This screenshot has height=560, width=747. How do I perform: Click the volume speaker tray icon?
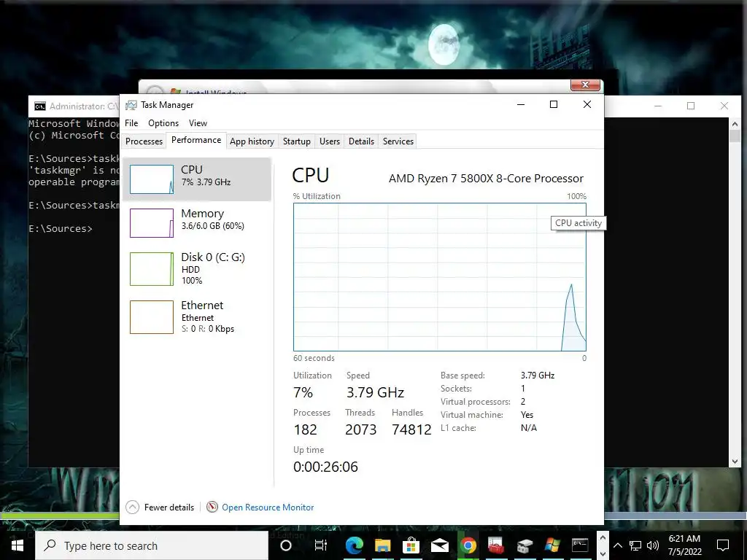pos(653,545)
